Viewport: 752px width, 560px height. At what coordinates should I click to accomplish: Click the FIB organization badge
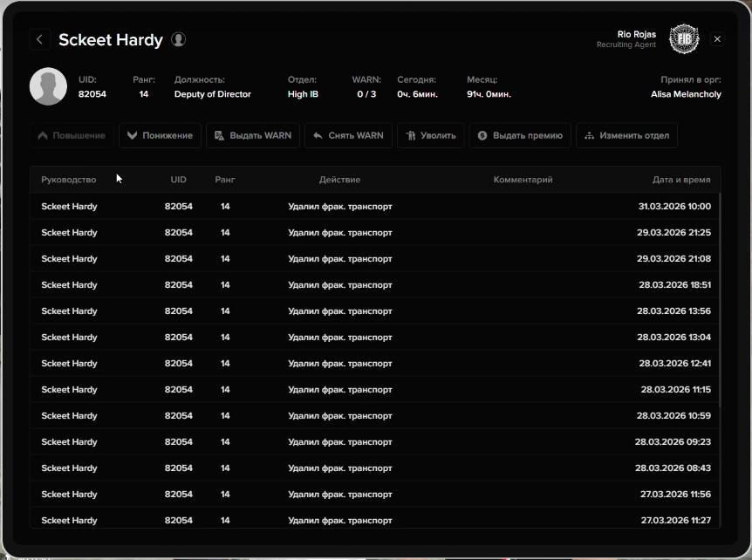coord(684,39)
